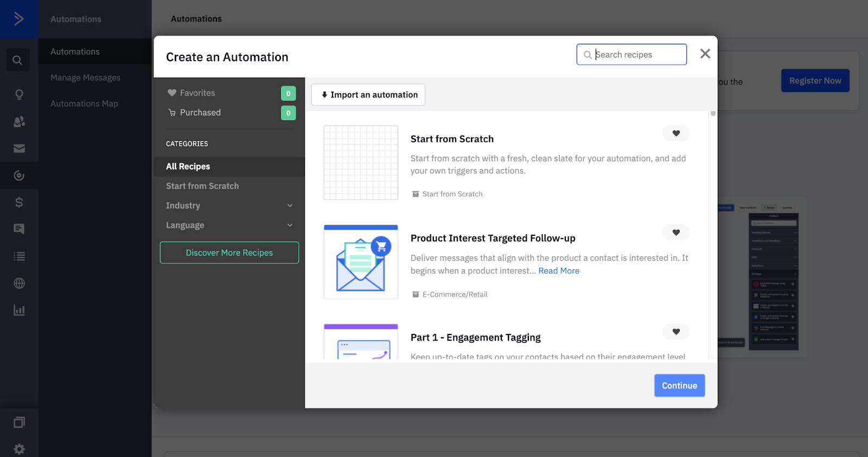Open the Campaigns envelope icon
Image resolution: width=868 pixels, height=457 pixels.
(19, 149)
